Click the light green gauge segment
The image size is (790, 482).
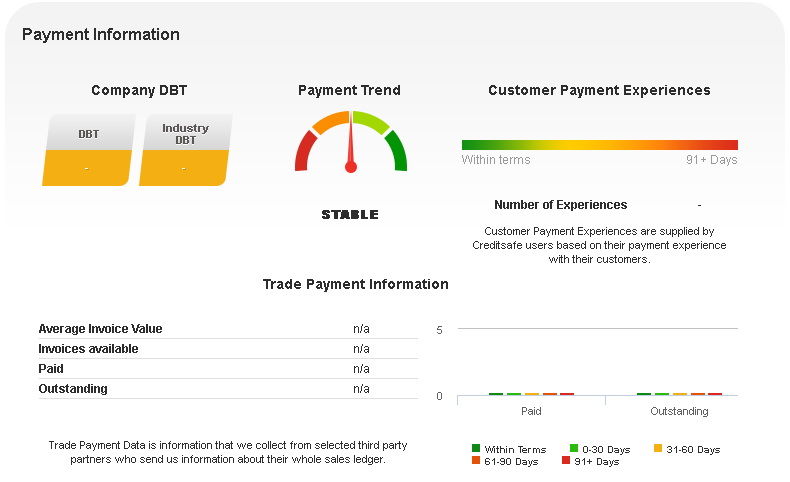371,122
